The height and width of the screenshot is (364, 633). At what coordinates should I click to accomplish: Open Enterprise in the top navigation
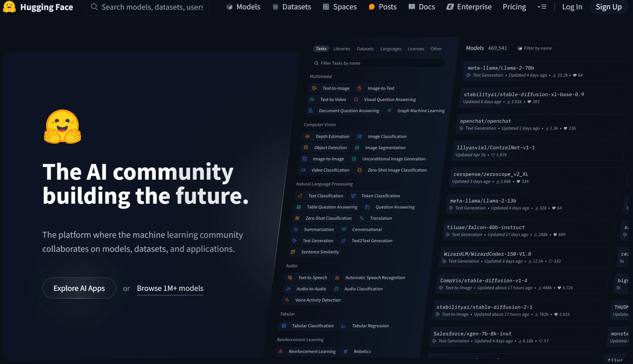click(469, 7)
